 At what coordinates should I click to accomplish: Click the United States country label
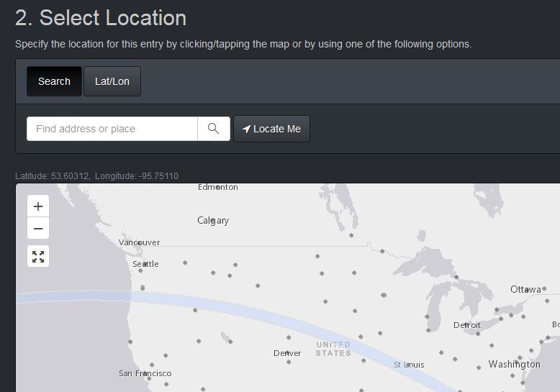coord(333,349)
